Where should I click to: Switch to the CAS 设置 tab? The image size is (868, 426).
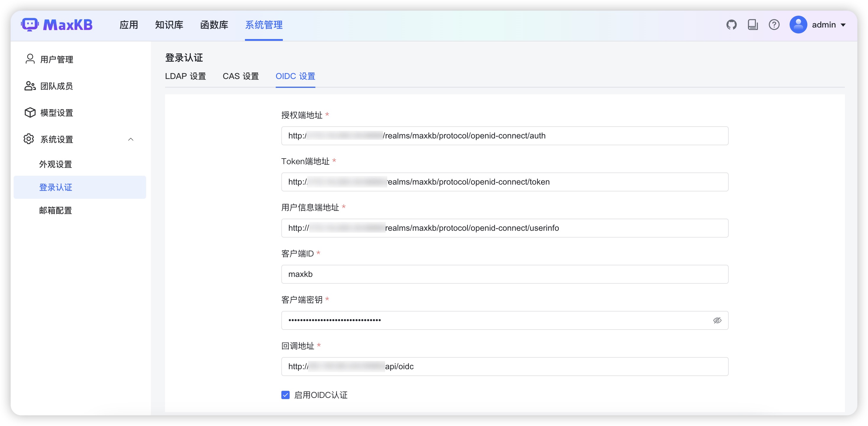tap(241, 76)
